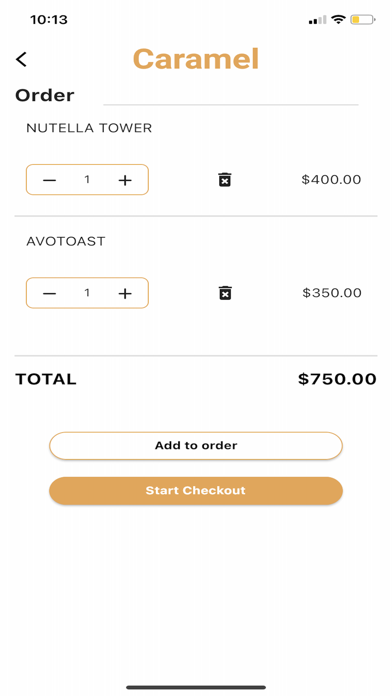Tap the $350.00 price
Screen dimensions: 392x696
pyautogui.click(x=332, y=293)
